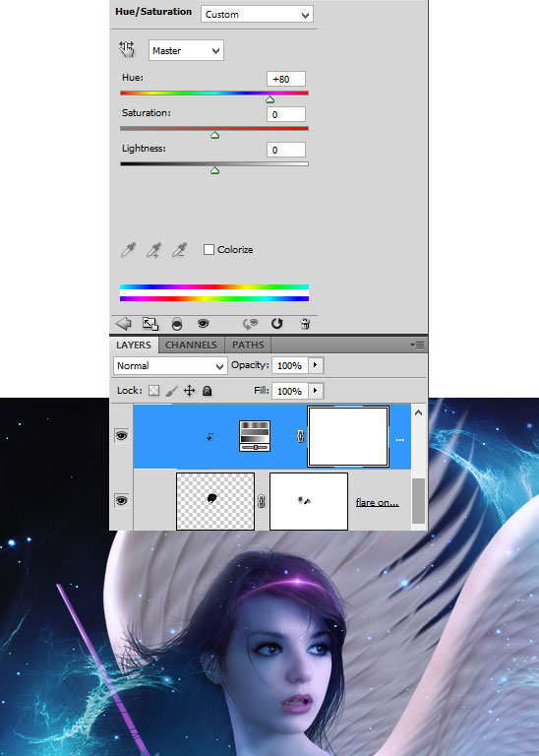The image size is (539, 756).
Task: Click the Saturation value field
Action: point(285,114)
